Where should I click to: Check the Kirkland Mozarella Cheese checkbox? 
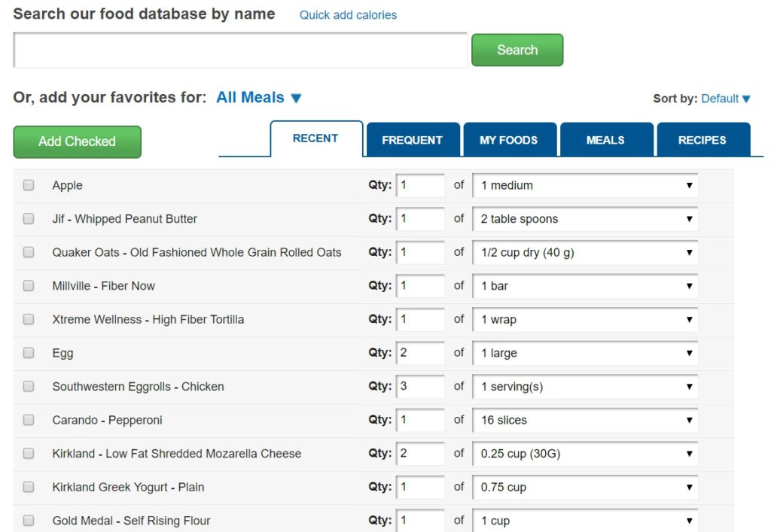coord(29,453)
